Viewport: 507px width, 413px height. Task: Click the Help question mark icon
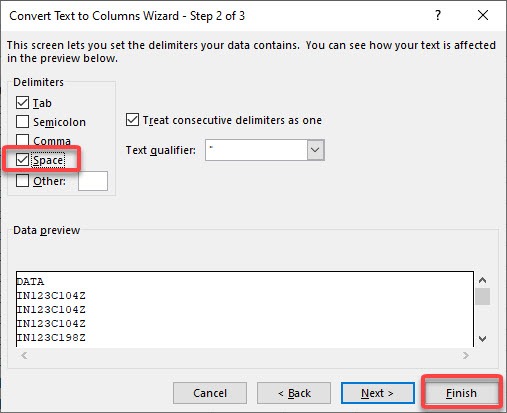tap(438, 15)
